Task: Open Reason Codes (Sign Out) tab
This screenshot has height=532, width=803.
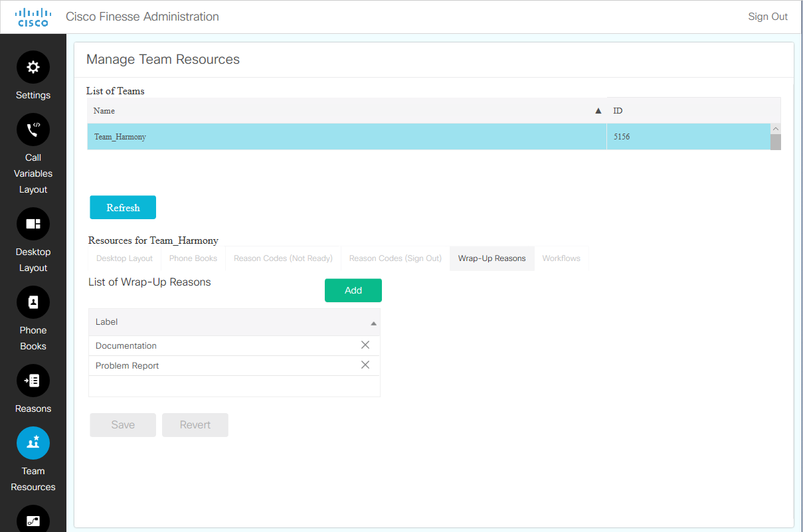Action: coord(395,258)
